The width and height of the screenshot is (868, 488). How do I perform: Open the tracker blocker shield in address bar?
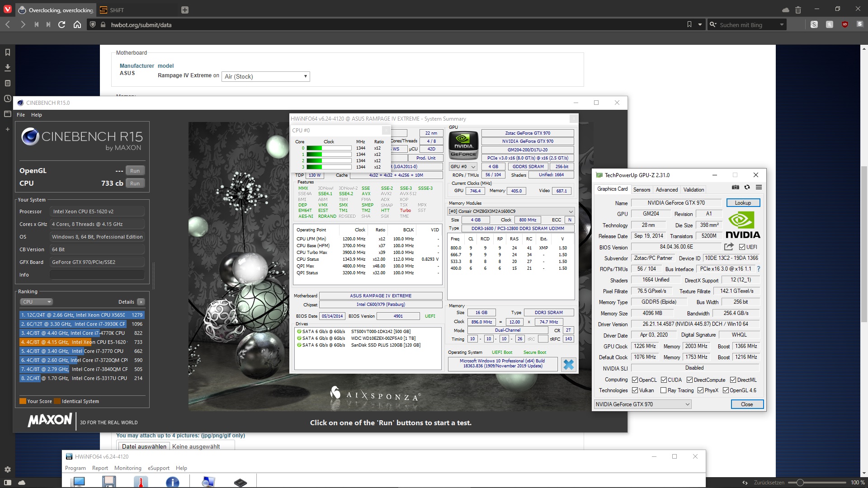coord(93,24)
